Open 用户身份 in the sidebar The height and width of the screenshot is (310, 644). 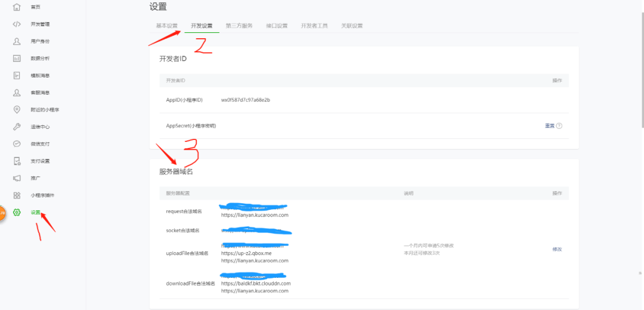tap(41, 42)
